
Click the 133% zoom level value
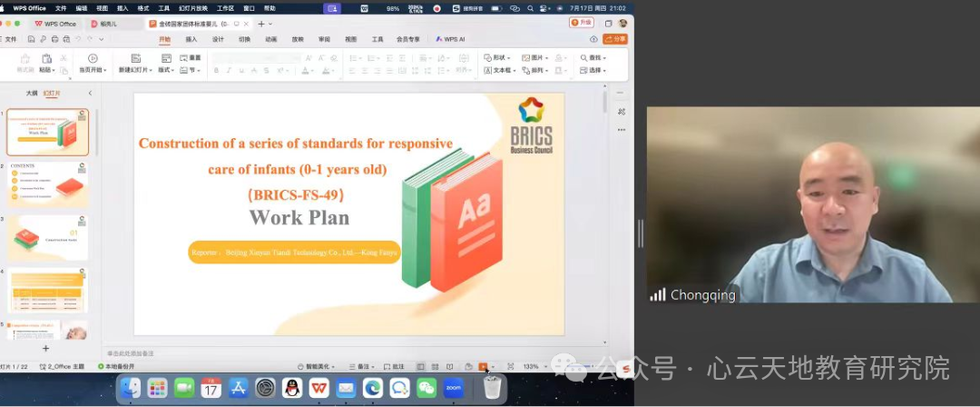tap(531, 366)
